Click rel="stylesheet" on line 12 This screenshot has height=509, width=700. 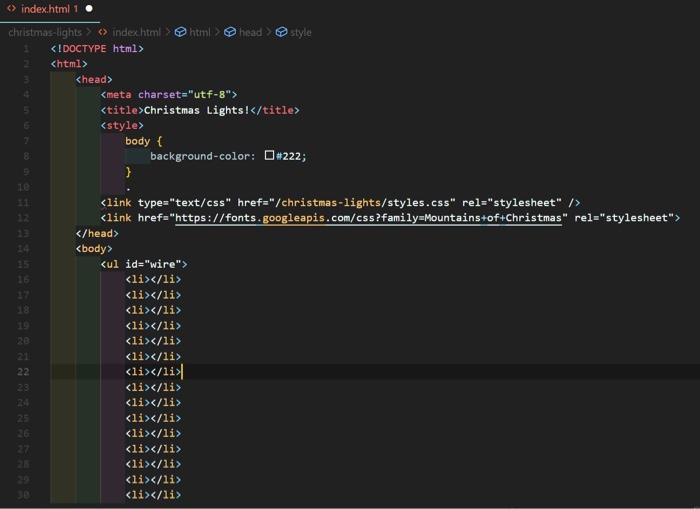[624, 218]
